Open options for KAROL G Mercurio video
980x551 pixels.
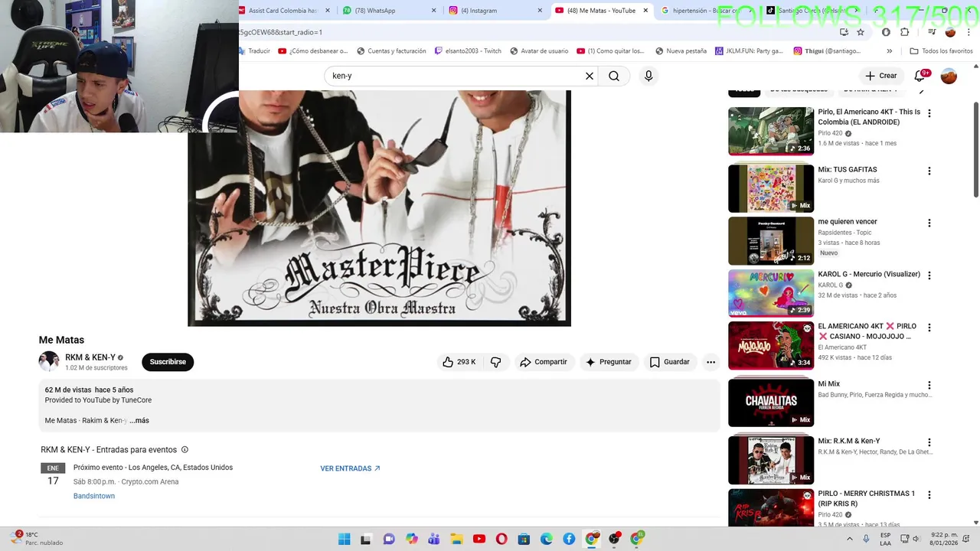click(929, 275)
